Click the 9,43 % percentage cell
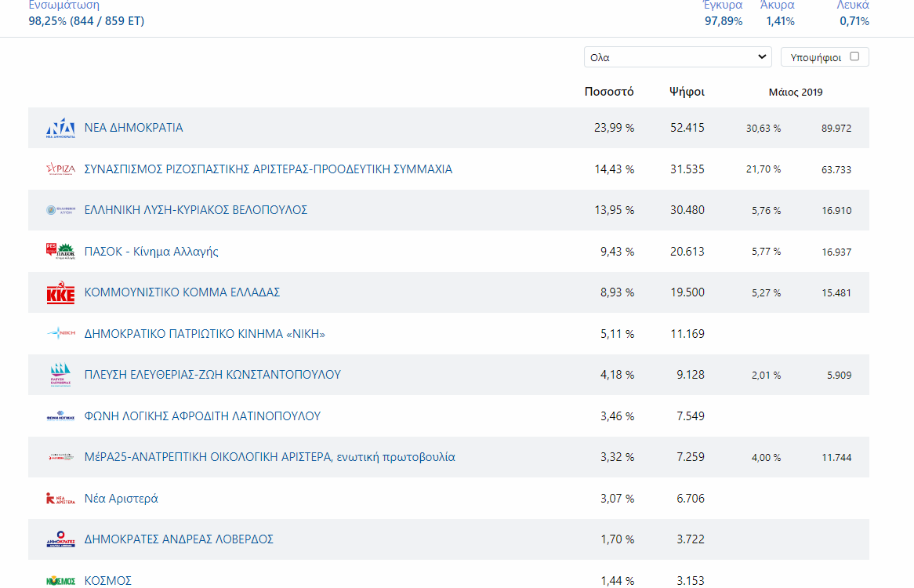Viewport: 914px width, 588px height. [x=617, y=252]
